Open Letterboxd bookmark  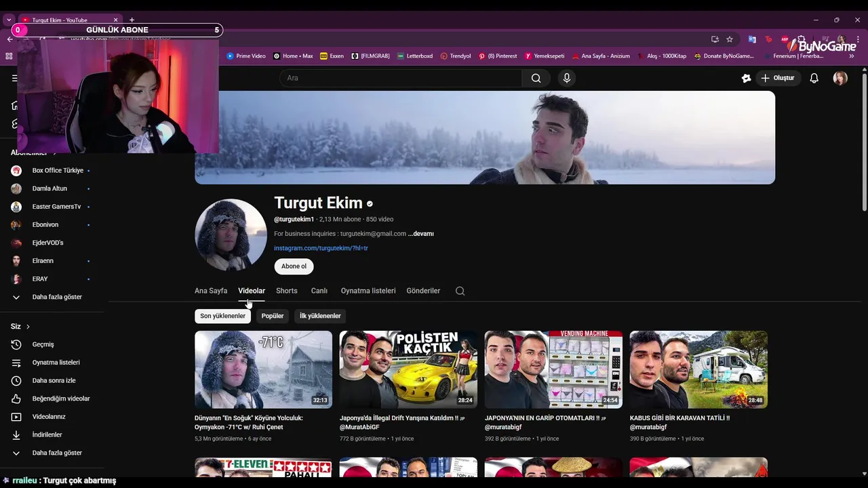point(414,56)
